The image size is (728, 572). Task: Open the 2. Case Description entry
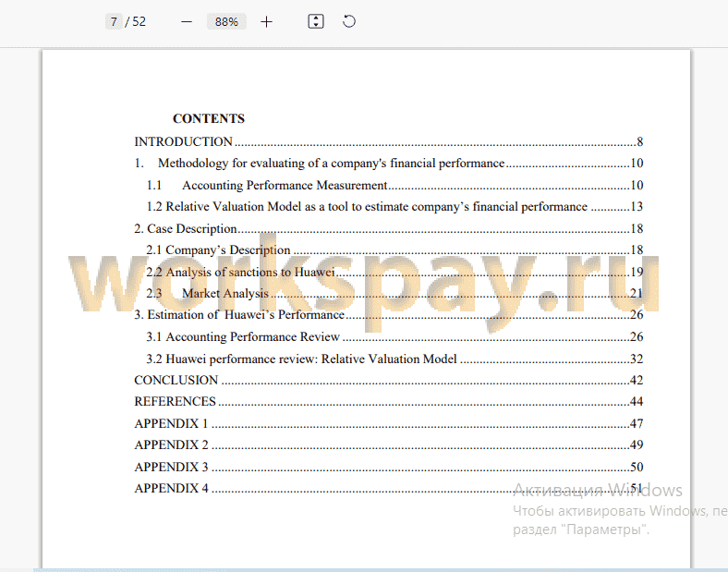(389, 228)
